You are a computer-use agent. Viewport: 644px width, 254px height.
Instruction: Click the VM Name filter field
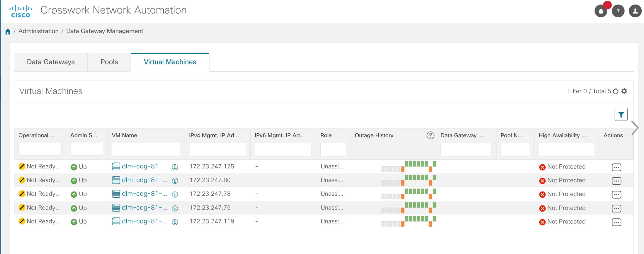146,149
